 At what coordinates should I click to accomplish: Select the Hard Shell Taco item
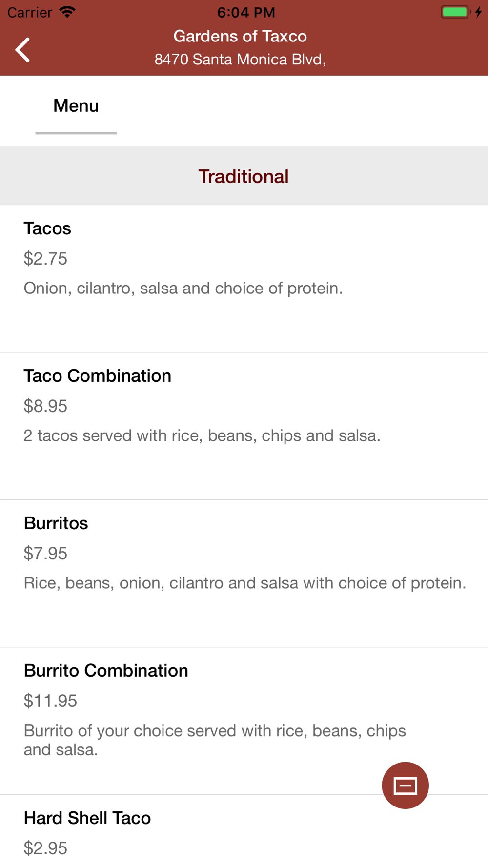(87, 818)
